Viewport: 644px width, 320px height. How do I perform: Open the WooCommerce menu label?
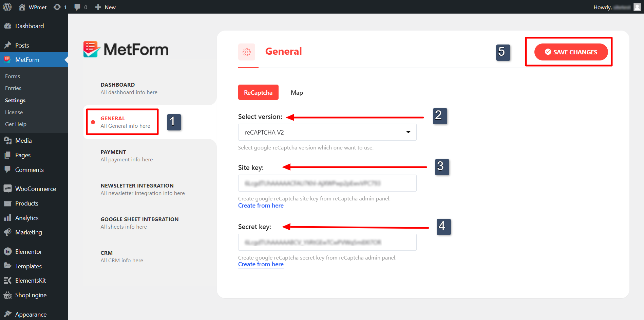(36, 189)
